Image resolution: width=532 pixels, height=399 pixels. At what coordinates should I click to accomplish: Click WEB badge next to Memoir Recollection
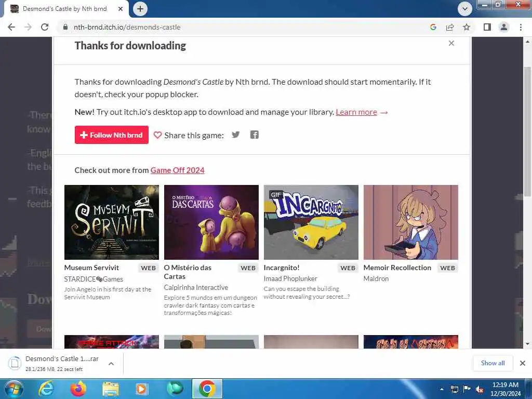tap(447, 268)
